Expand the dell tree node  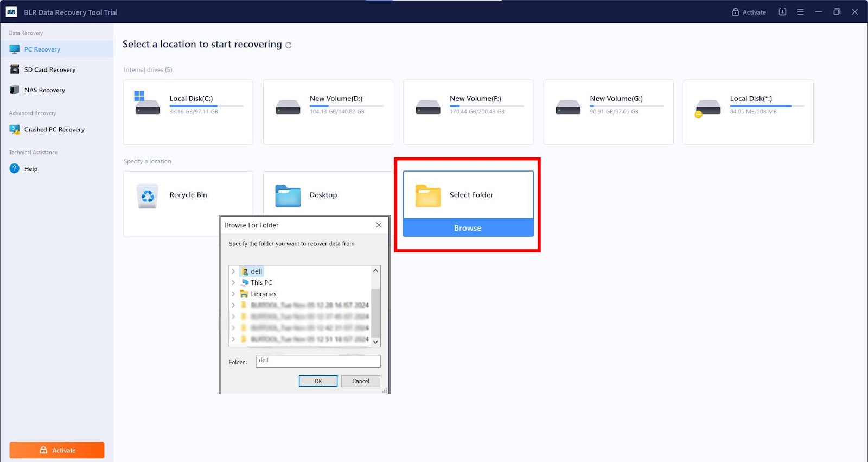tap(233, 271)
